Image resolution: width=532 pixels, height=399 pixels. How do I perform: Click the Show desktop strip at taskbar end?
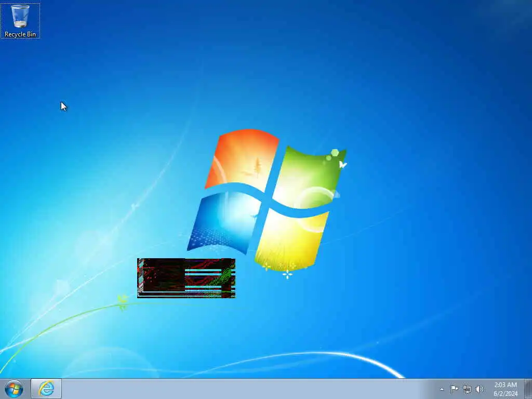coord(528,389)
